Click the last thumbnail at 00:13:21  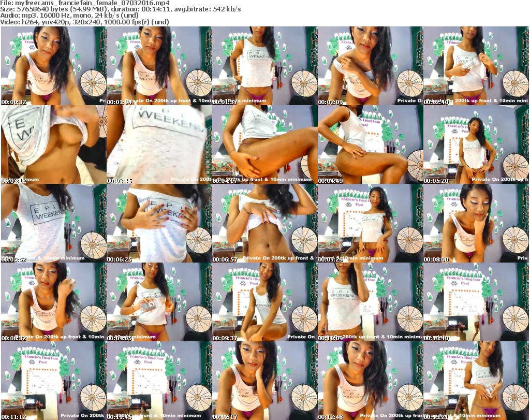(476, 381)
